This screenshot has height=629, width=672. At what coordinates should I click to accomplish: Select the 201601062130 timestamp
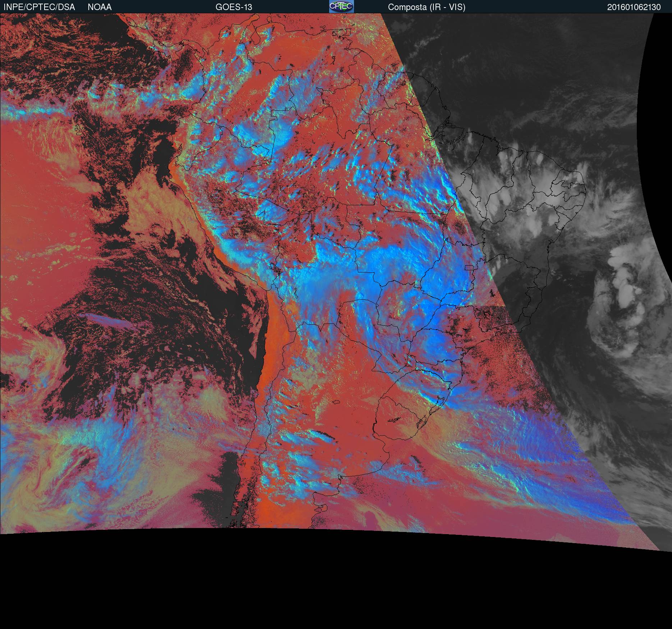point(634,7)
